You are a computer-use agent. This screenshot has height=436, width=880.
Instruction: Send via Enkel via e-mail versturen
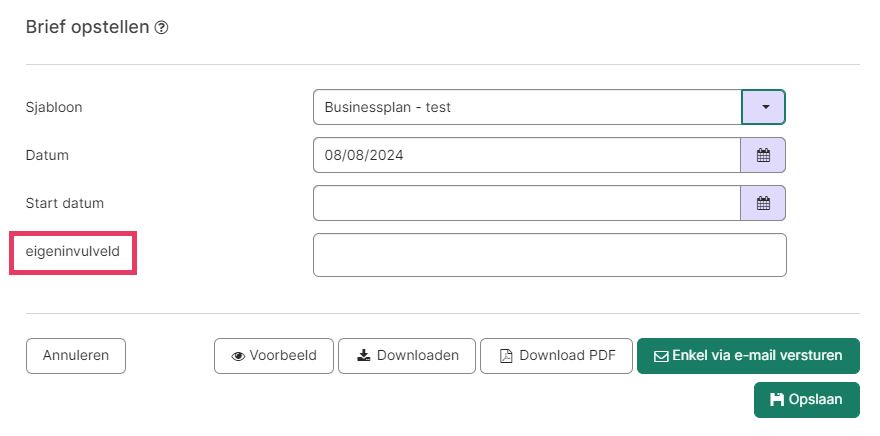pyautogui.click(x=748, y=356)
